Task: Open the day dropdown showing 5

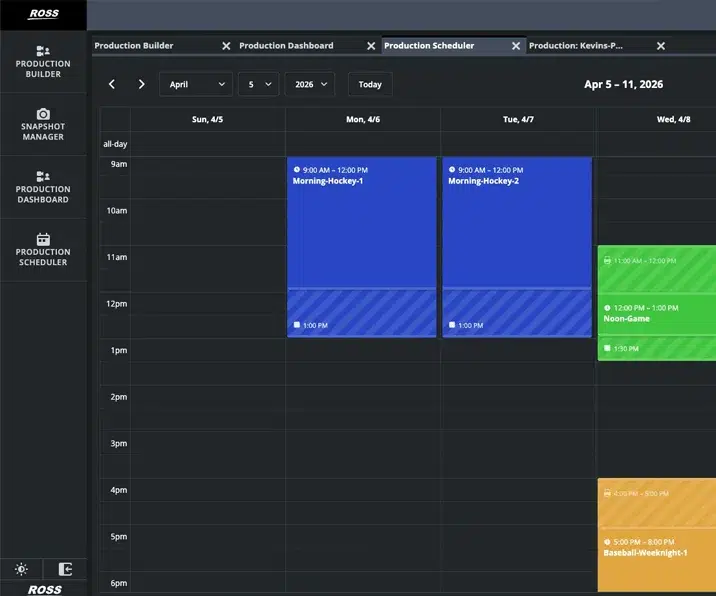Action: pyautogui.click(x=258, y=84)
